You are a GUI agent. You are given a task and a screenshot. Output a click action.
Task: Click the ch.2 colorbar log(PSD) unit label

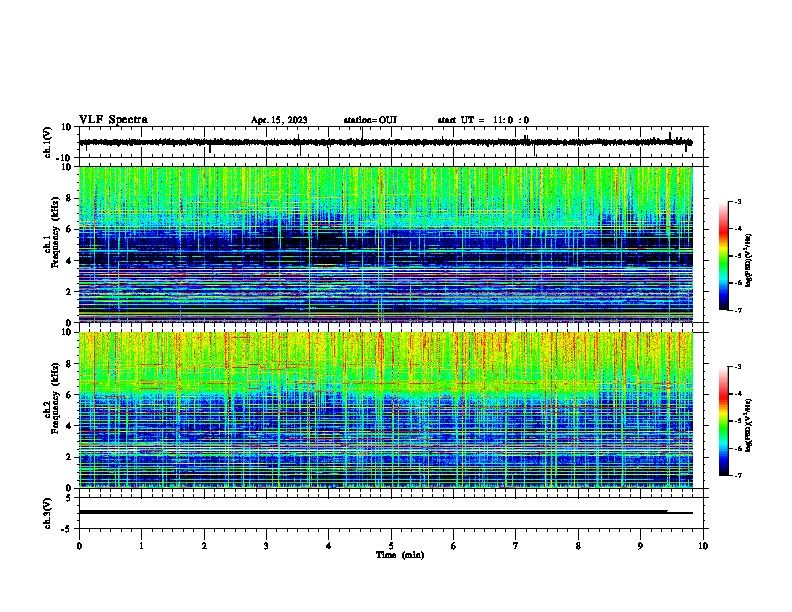point(748,425)
